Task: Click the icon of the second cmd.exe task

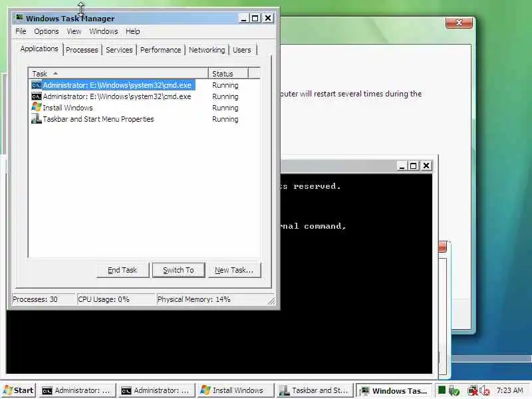Action: click(x=37, y=96)
